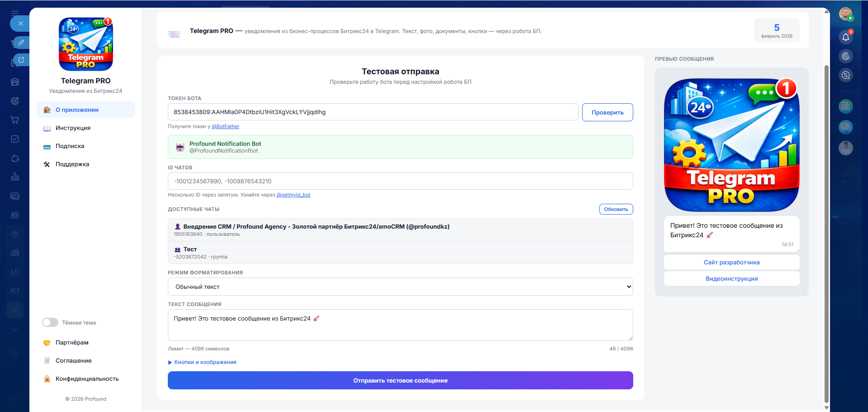Open the notifications bell

pyautogui.click(x=845, y=37)
